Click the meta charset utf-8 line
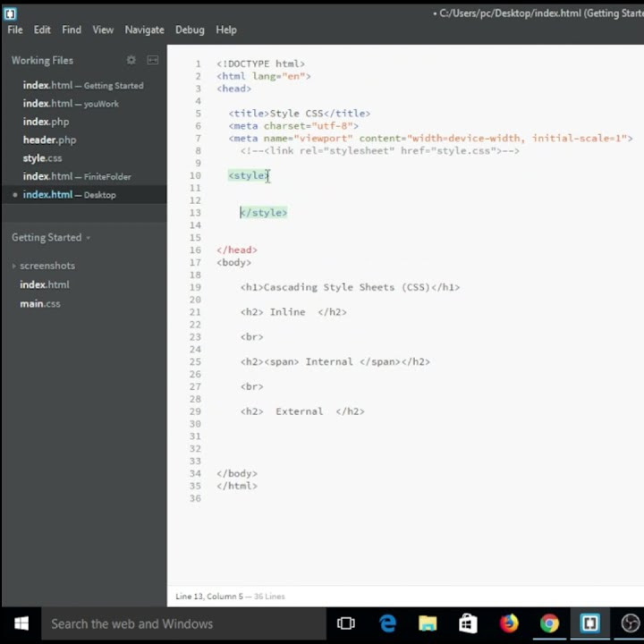The height and width of the screenshot is (644, 644). (293, 126)
